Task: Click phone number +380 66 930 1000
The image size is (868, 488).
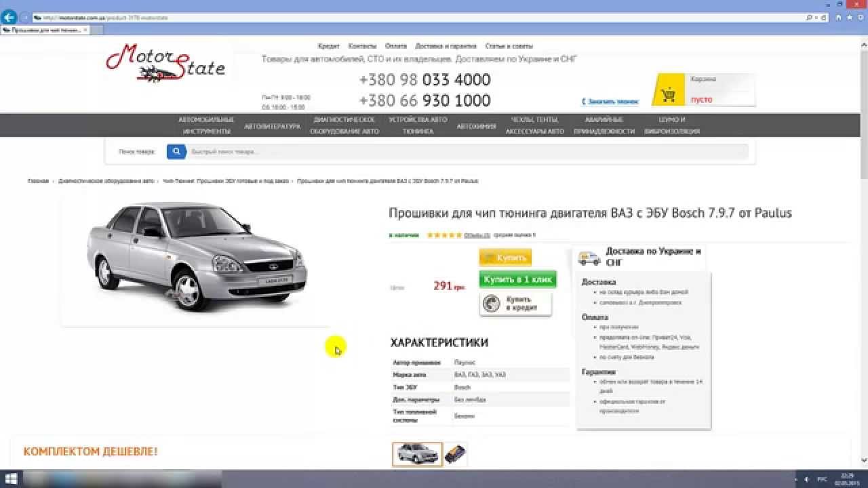Action: tap(425, 100)
